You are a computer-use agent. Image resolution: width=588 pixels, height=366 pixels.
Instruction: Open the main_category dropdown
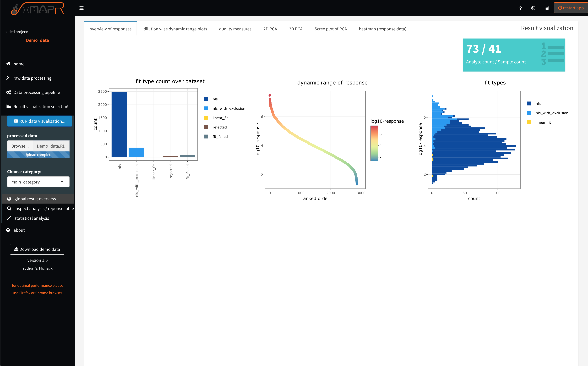38,182
